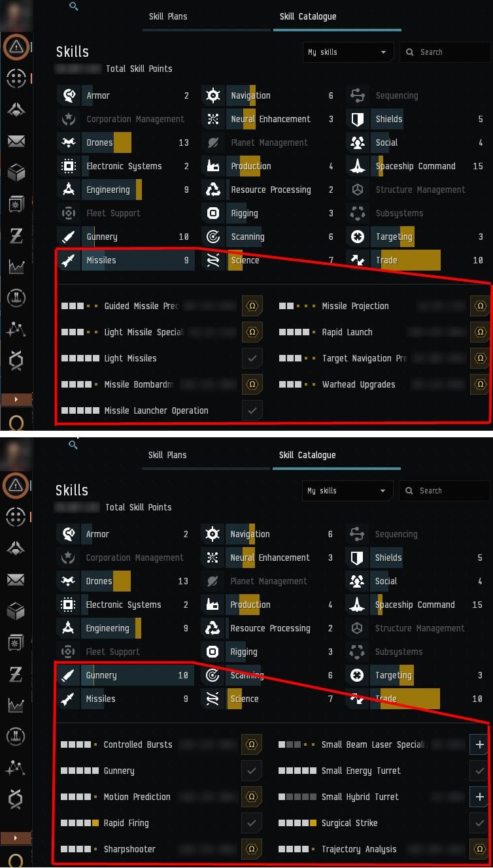Click the checkmark box beside Light Missiles

(252, 358)
